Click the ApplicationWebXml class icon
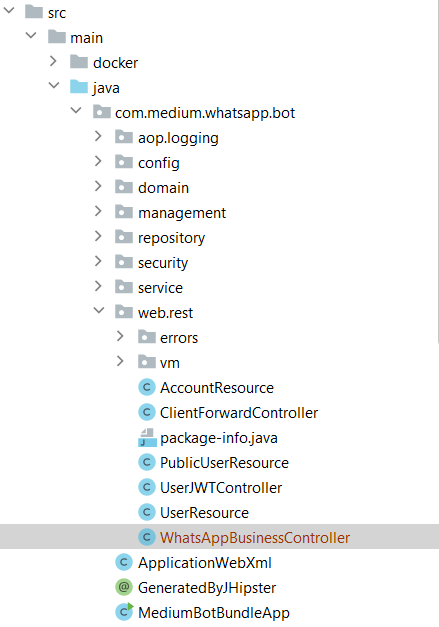Image resolution: width=439 pixels, height=627 pixels. pyautogui.click(x=124, y=562)
